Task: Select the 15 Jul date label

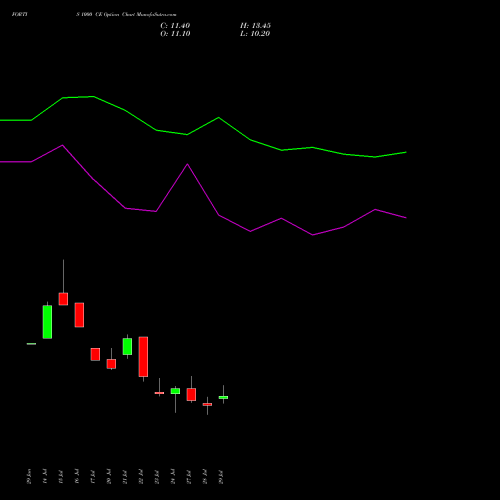Action: pos(61,476)
